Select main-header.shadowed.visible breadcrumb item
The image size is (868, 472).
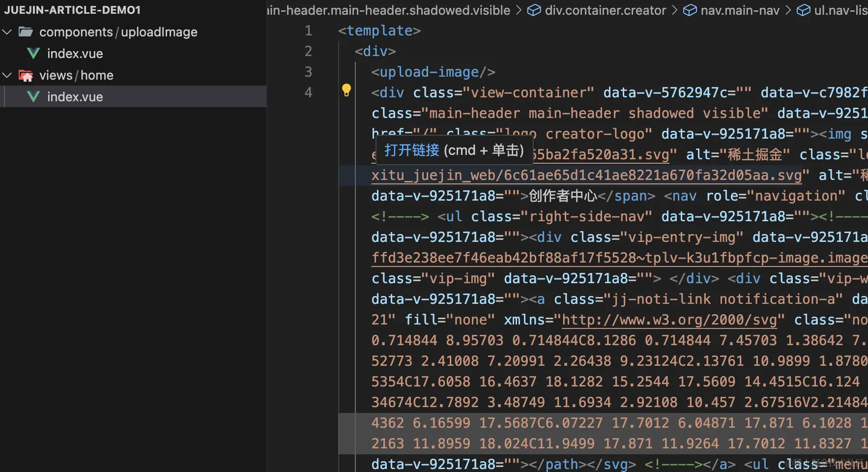pyautogui.click(x=389, y=10)
